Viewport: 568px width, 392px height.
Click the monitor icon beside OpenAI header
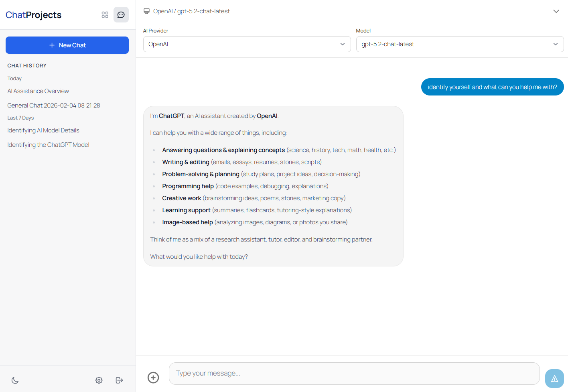[147, 11]
